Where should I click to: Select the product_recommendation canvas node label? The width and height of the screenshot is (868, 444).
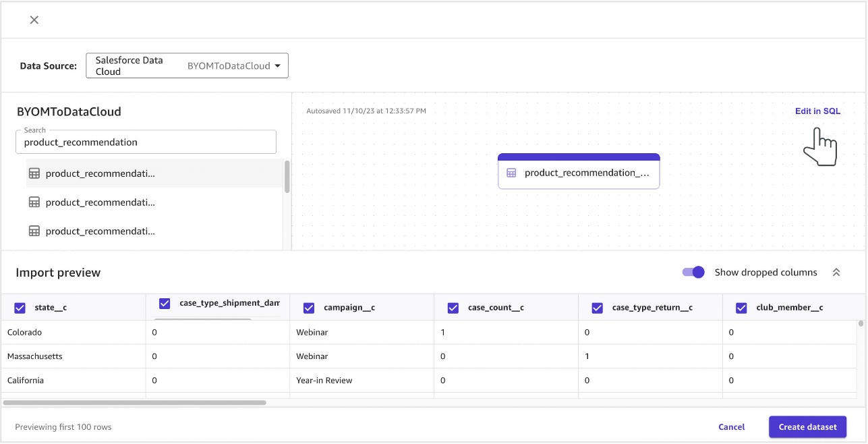tap(587, 173)
